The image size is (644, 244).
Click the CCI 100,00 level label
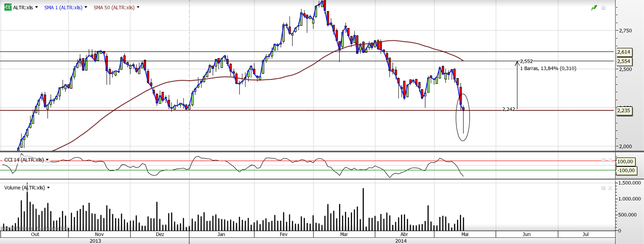tap(626, 162)
